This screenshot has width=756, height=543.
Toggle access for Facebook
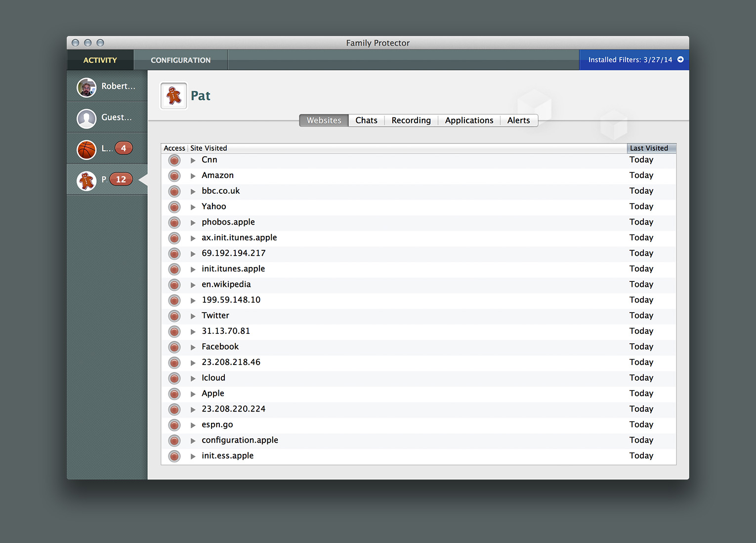coord(174,347)
